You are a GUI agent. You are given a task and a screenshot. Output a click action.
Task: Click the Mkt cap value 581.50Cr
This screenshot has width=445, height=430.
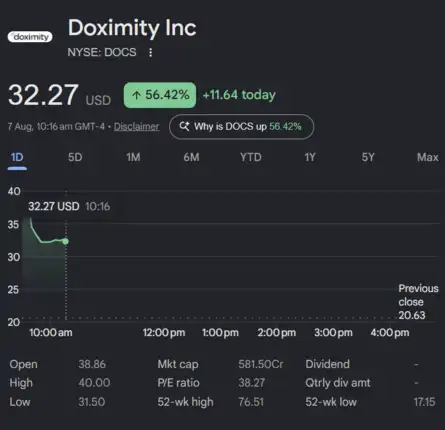click(x=261, y=364)
